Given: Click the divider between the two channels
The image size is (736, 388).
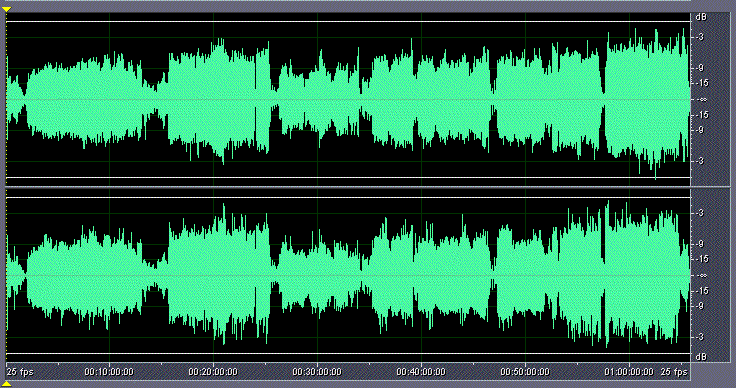Looking at the screenshot, I should tap(348, 187).
